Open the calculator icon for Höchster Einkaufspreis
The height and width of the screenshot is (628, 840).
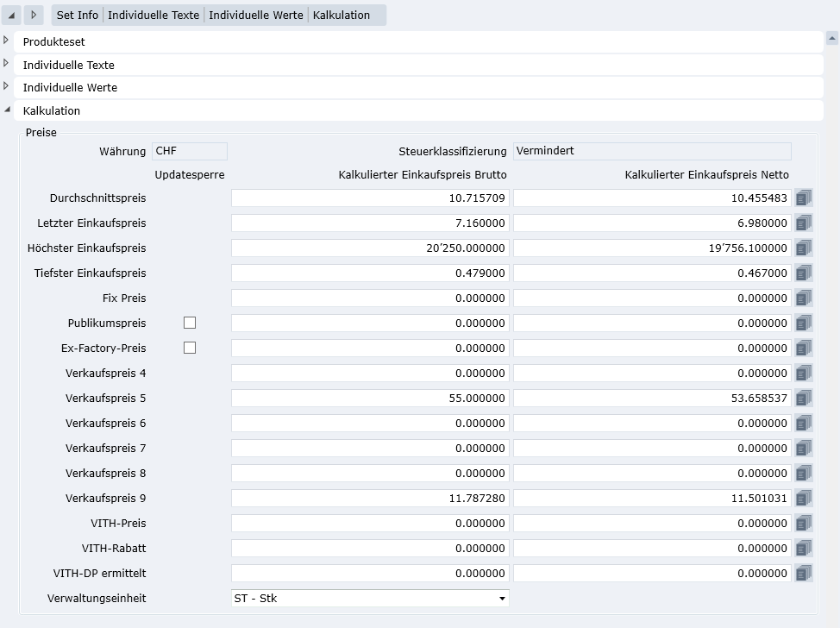coord(803,248)
